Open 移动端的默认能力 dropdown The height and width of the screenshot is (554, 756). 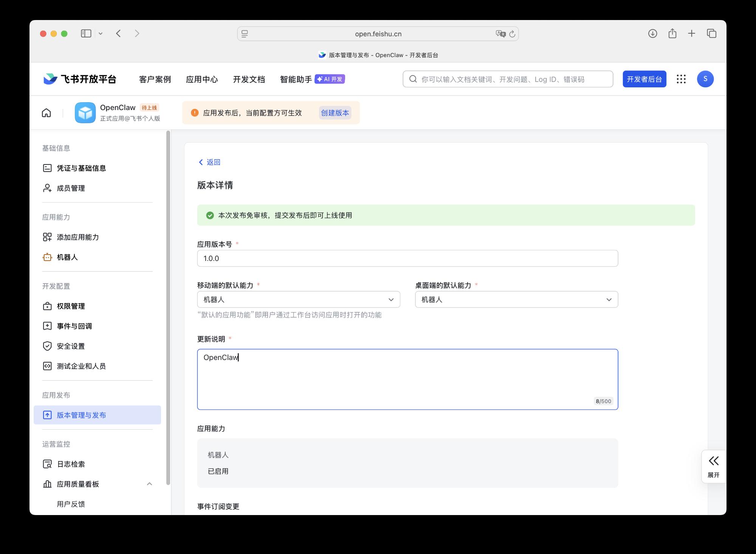coord(298,300)
